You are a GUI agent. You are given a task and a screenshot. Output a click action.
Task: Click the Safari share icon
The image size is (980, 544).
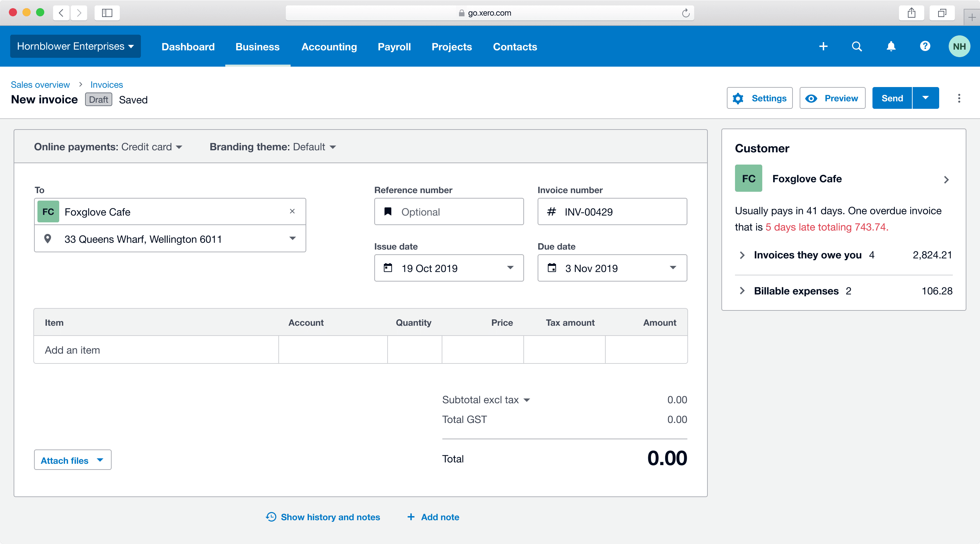point(912,13)
